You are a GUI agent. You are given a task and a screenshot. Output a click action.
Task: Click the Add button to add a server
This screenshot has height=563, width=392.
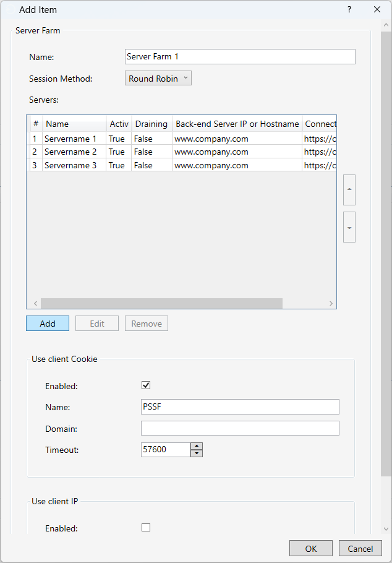(47, 323)
